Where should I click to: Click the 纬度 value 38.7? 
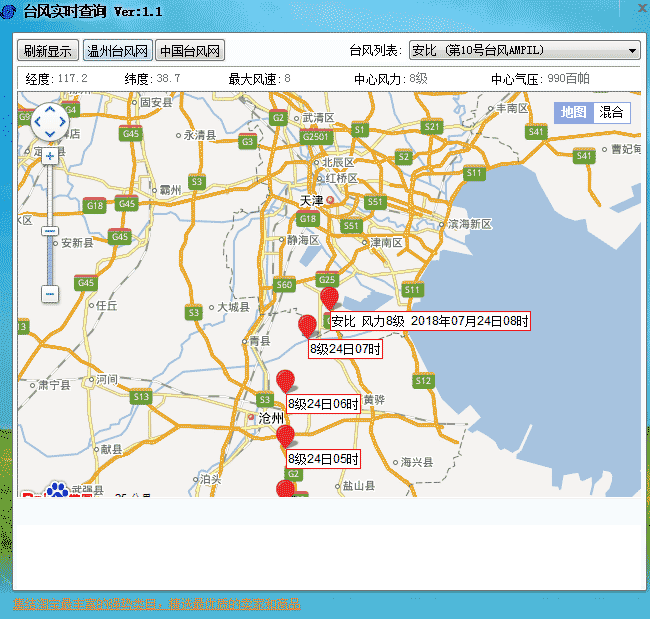(x=168, y=78)
